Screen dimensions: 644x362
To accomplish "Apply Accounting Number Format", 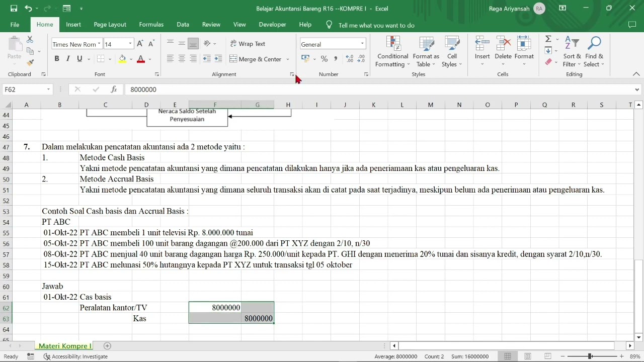I will 305,59.
